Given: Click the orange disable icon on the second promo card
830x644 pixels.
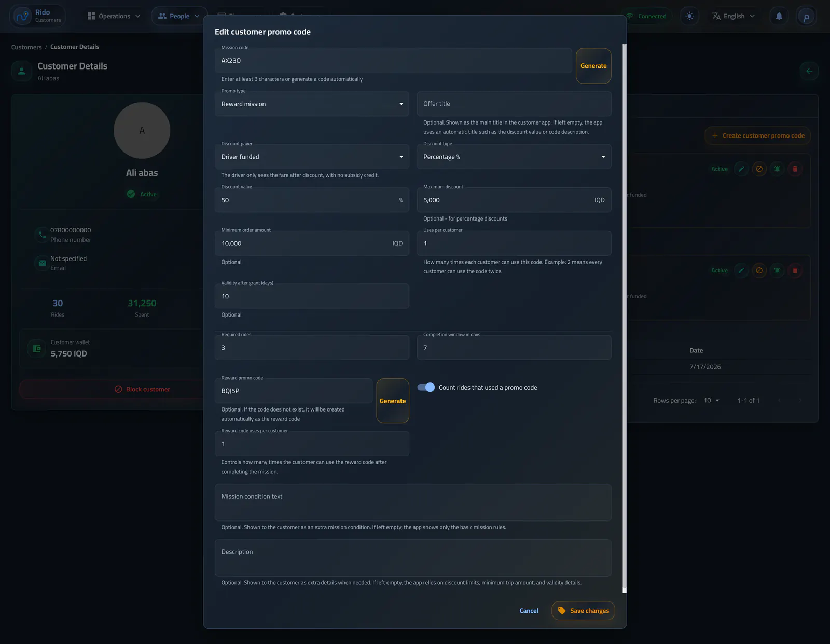Looking at the screenshot, I should pos(759,270).
